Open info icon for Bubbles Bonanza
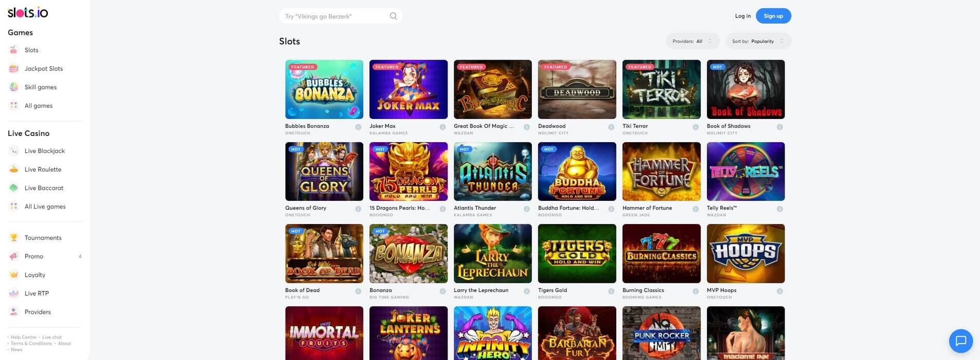 pyautogui.click(x=358, y=127)
